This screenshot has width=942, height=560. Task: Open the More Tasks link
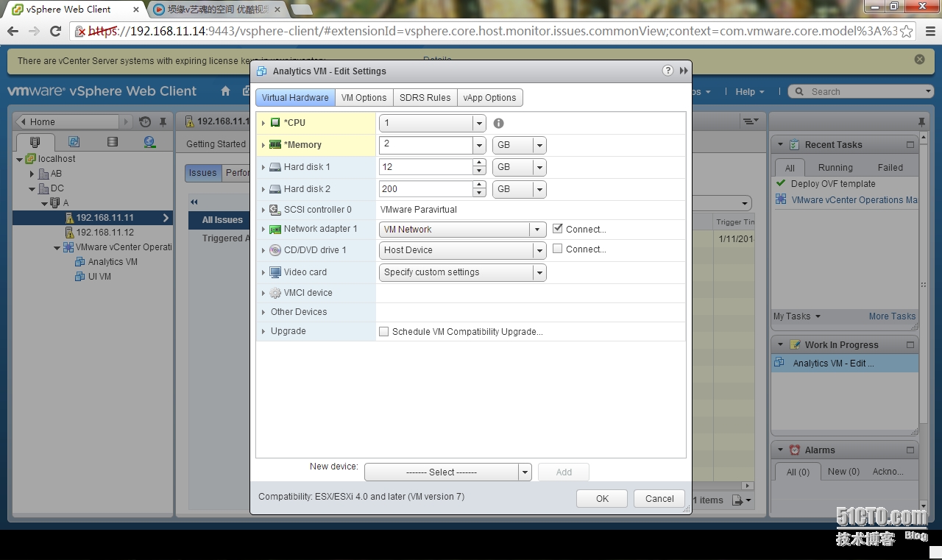(x=892, y=316)
